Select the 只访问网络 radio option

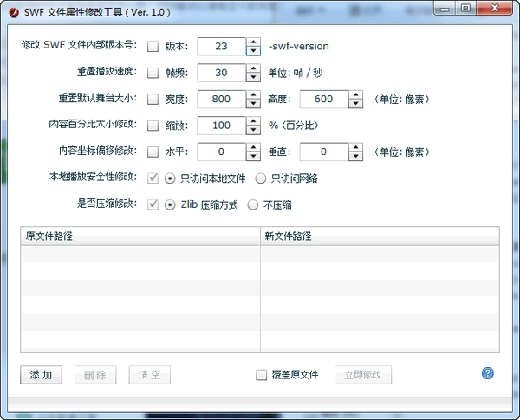point(261,178)
